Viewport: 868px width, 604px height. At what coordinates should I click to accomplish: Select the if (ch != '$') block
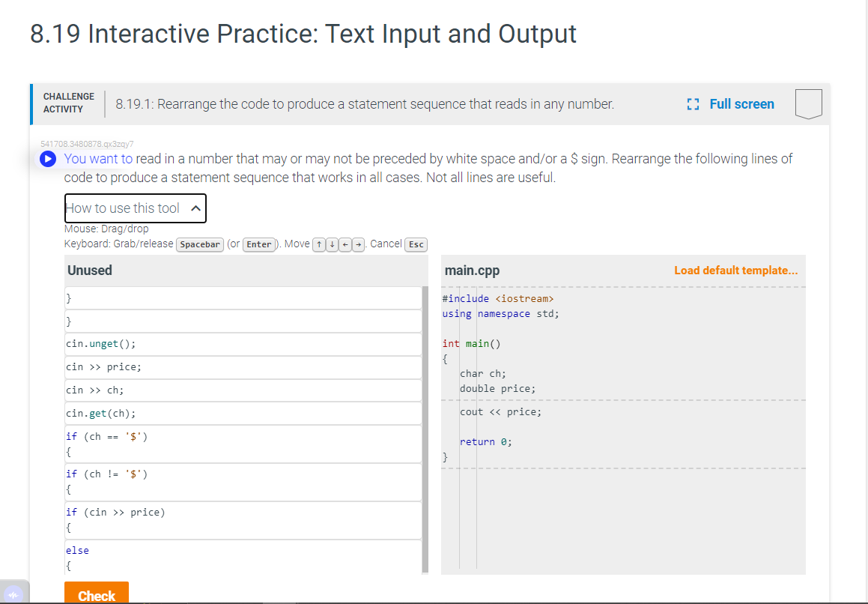tap(243, 482)
